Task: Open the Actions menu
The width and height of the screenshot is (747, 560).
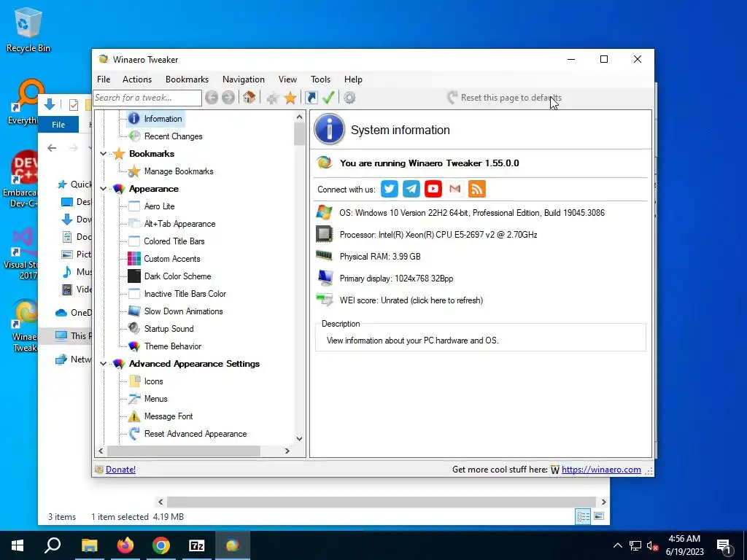Action: pos(137,79)
